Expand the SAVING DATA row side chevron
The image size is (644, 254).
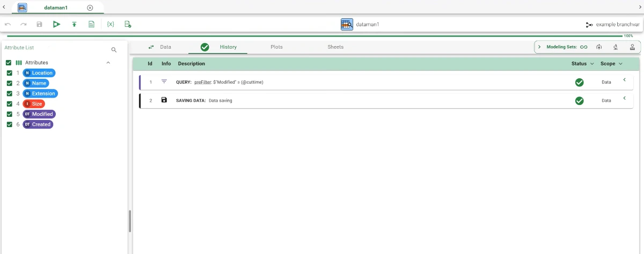click(x=624, y=98)
